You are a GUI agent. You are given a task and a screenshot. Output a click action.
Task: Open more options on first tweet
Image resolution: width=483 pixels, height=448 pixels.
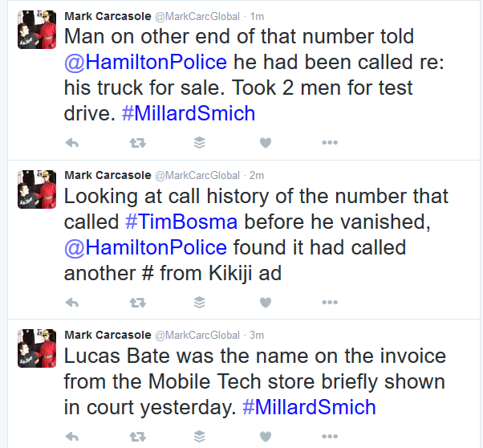point(330,143)
